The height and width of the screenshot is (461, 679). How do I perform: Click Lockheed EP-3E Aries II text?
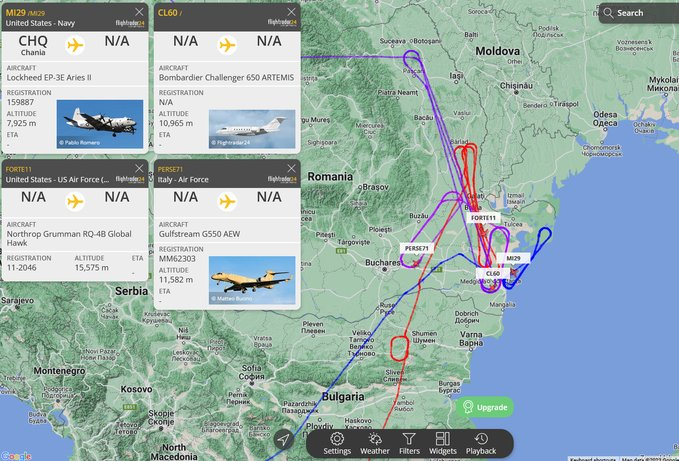(49, 77)
